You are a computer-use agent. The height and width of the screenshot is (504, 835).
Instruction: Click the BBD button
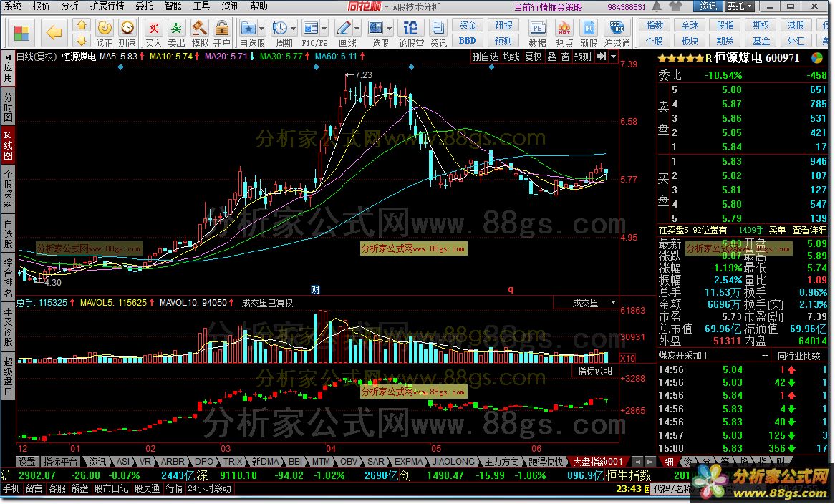point(468,40)
